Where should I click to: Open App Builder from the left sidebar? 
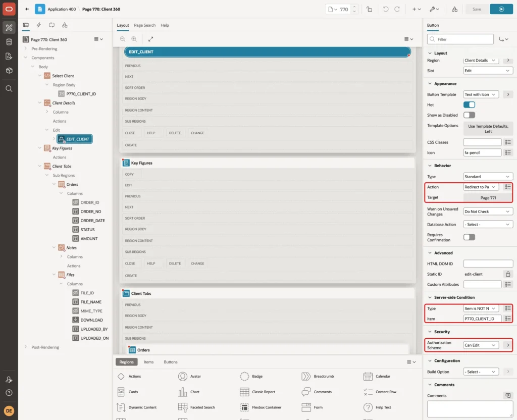click(9, 28)
